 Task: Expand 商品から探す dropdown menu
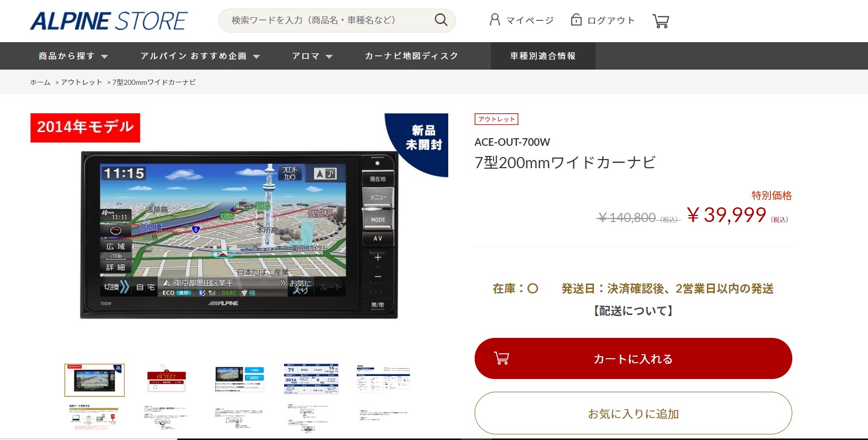pyautogui.click(x=74, y=56)
